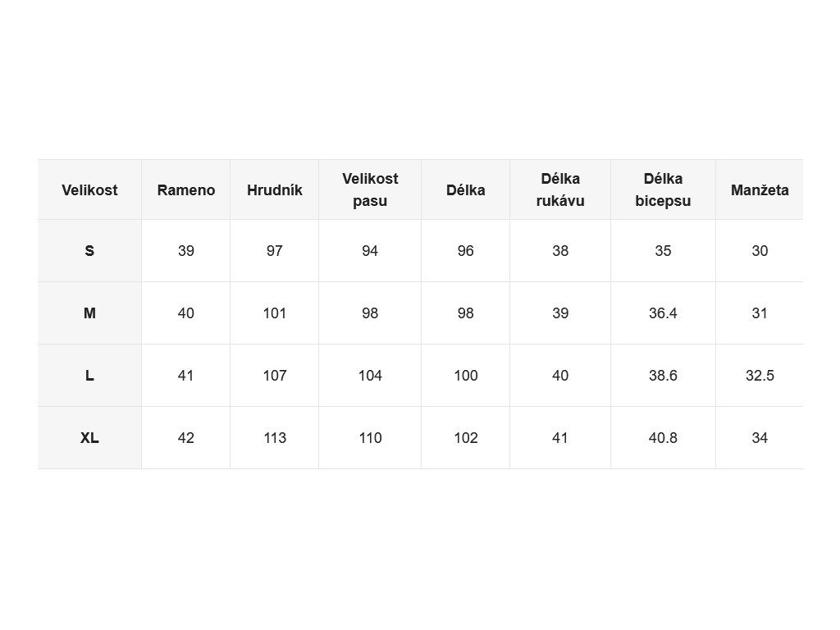Viewport: 840px width, 630px height.
Task: Click the Hrudník header cell
Action: [x=274, y=189]
